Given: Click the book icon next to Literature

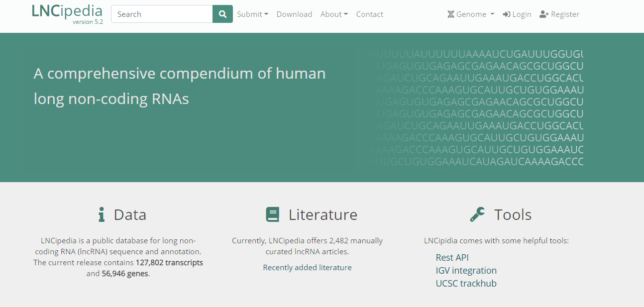Looking at the screenshot, I should [273, 214].
